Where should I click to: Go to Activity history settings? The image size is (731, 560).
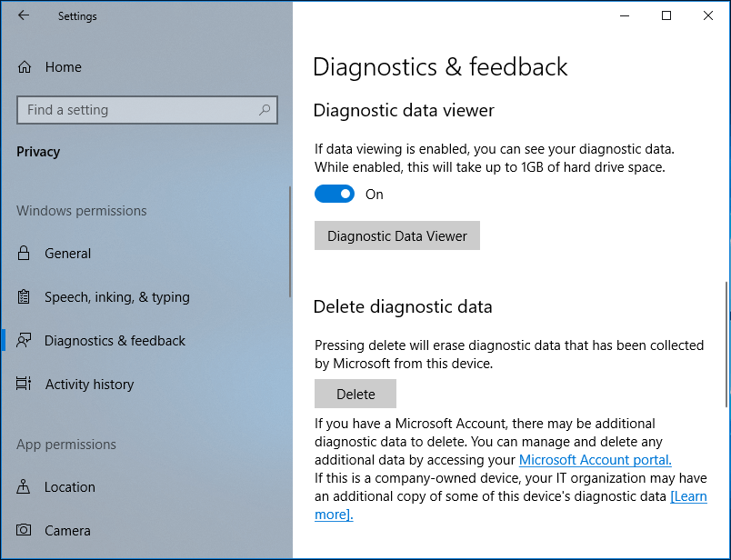point(89,385)
